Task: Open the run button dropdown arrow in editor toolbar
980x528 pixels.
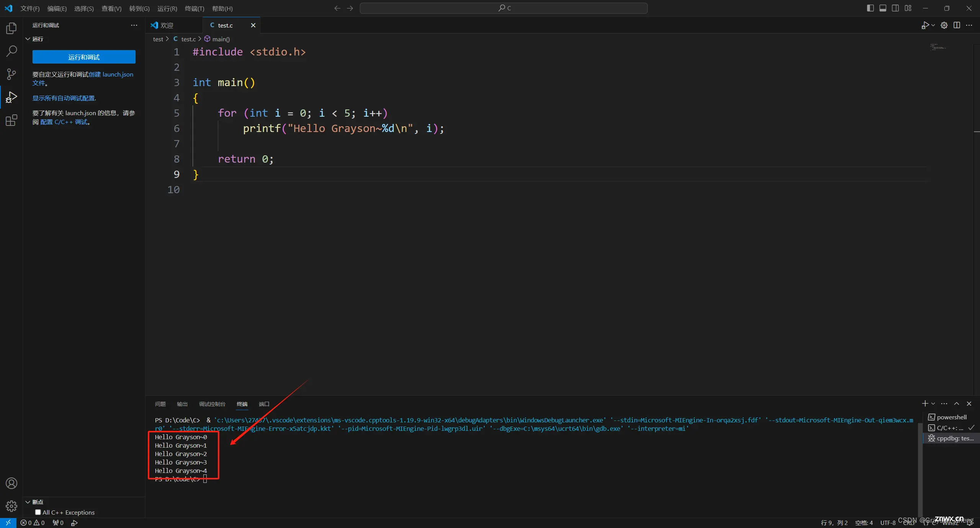Action: click(933, 25)
